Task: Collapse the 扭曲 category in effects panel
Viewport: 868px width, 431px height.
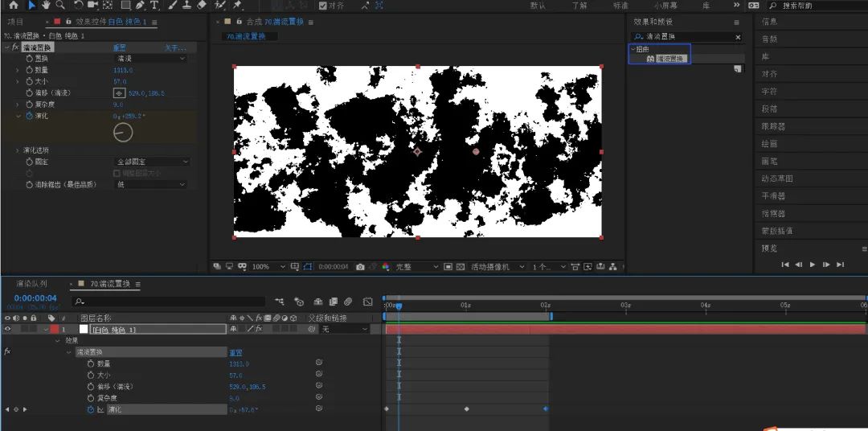Action: pos(633,49)
